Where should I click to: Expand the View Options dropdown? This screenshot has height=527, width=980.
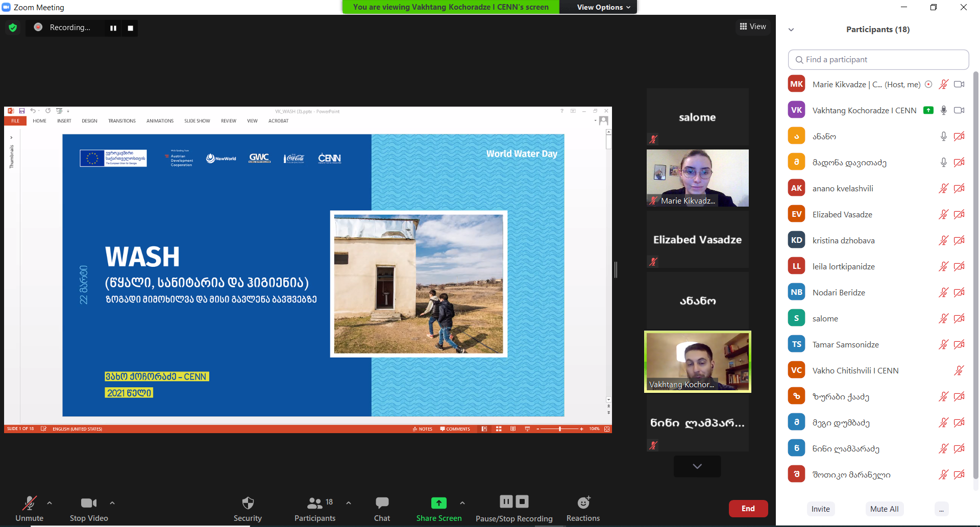(603, 7)
